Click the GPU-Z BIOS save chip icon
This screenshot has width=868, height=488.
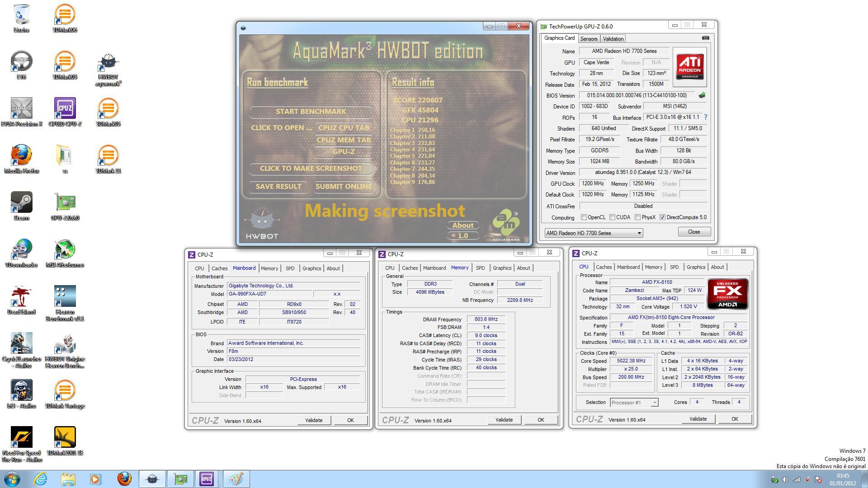coord(702,95)
